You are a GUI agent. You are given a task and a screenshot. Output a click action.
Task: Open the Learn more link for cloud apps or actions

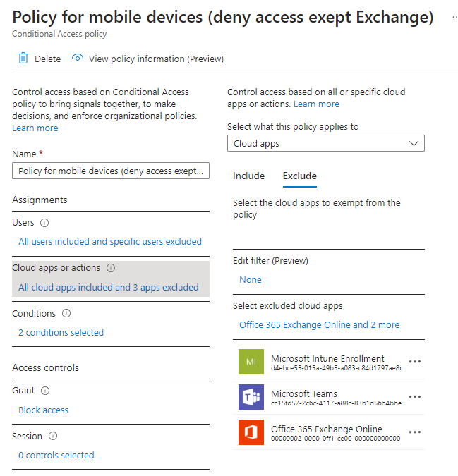pos(316,104)
